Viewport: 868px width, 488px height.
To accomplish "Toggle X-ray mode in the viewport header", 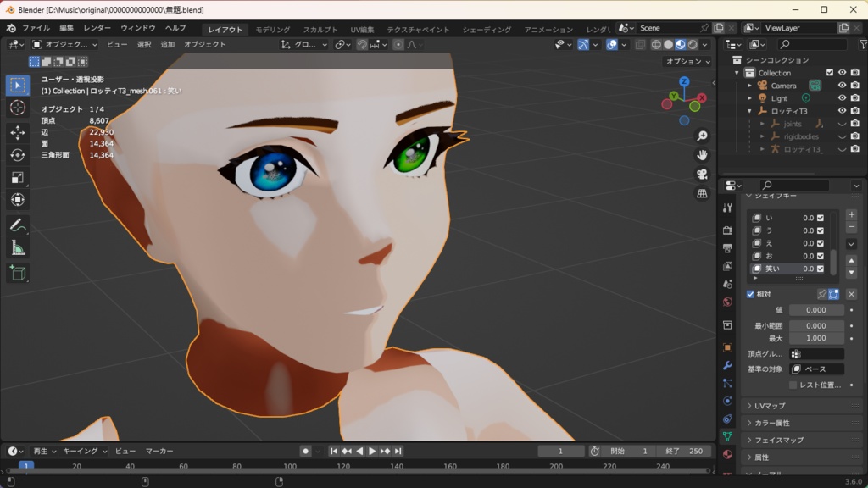I will point(640,44).
